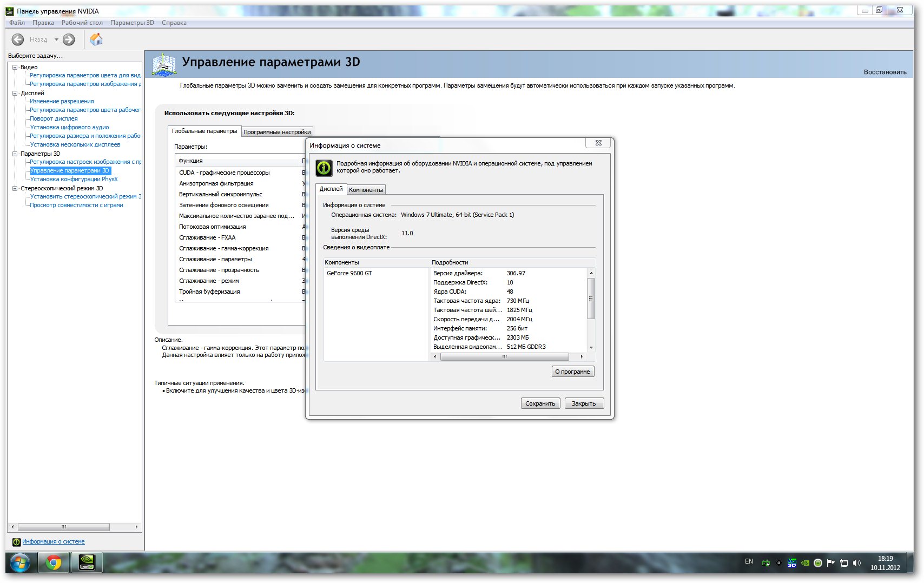Open the Рабочий стол menu
The height and width of the screenshot is (583, 924).
coord(82,23)
